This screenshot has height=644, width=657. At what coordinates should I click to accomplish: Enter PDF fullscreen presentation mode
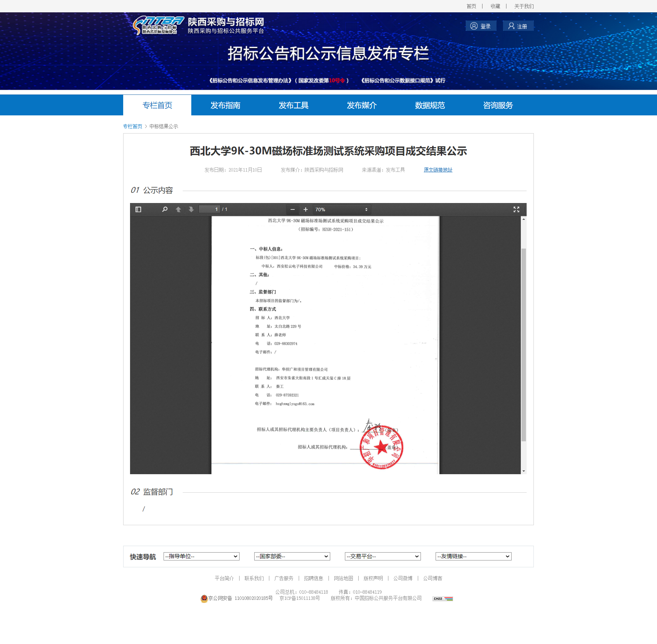click(516, 209)
